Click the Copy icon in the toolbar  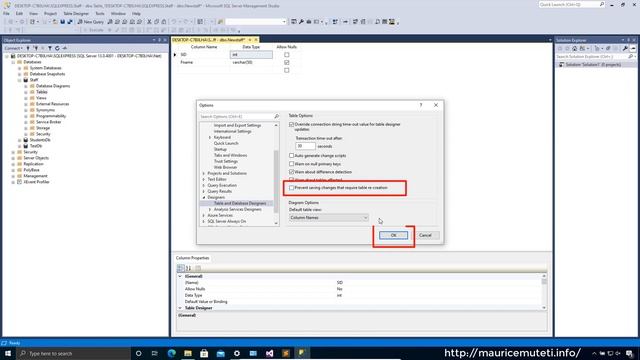(x=156, y=22)
